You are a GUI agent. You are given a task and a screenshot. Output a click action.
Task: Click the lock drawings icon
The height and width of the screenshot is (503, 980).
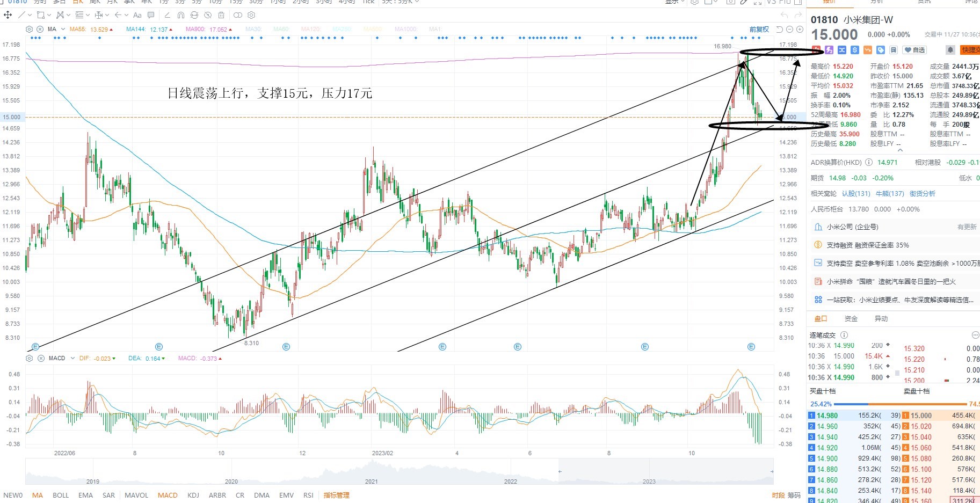pos(194,15)
